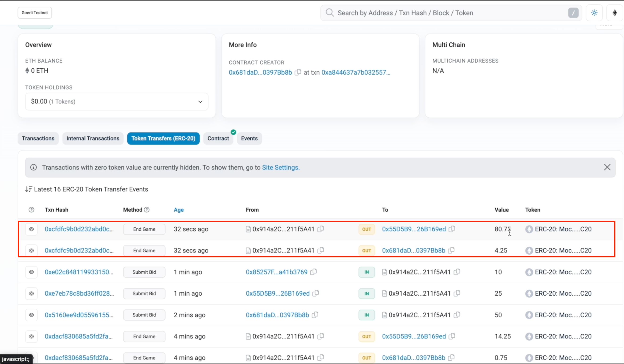Viewport: 624px width, 364px height.
Task: Click the slash shortcut key icon in search
Action: 573,13
